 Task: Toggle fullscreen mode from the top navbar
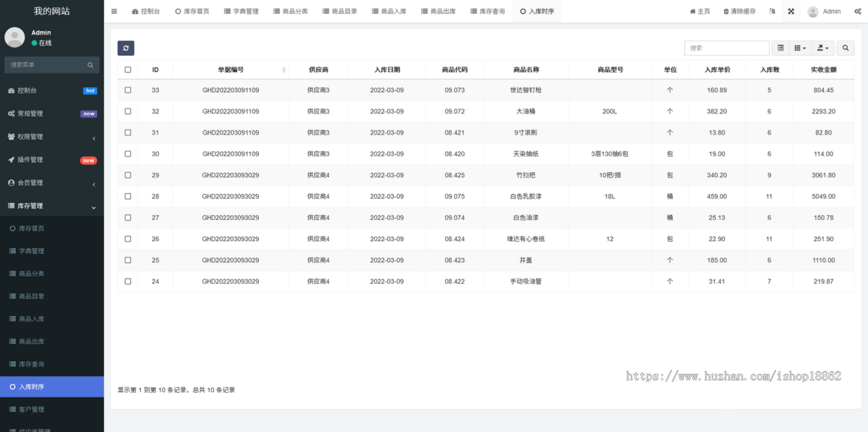click(791, 11)
